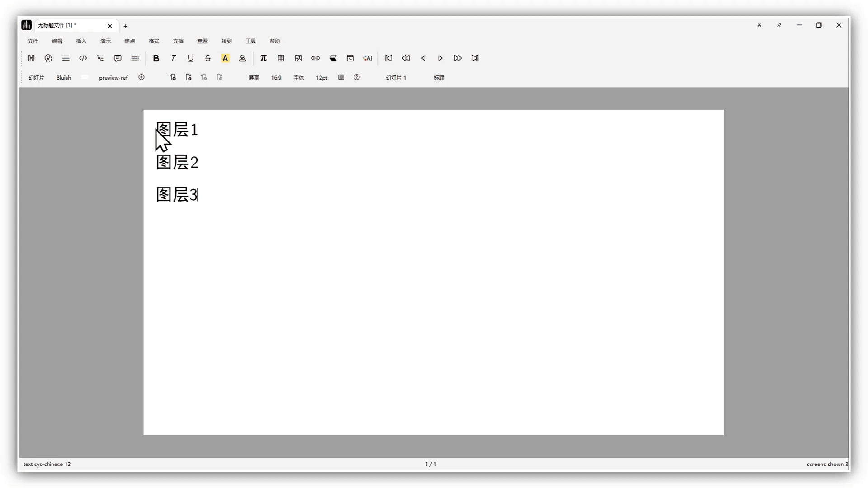This screenshot has height=488, width=868.
Task: Open the 插入 menu
Action: coord(81,41)
